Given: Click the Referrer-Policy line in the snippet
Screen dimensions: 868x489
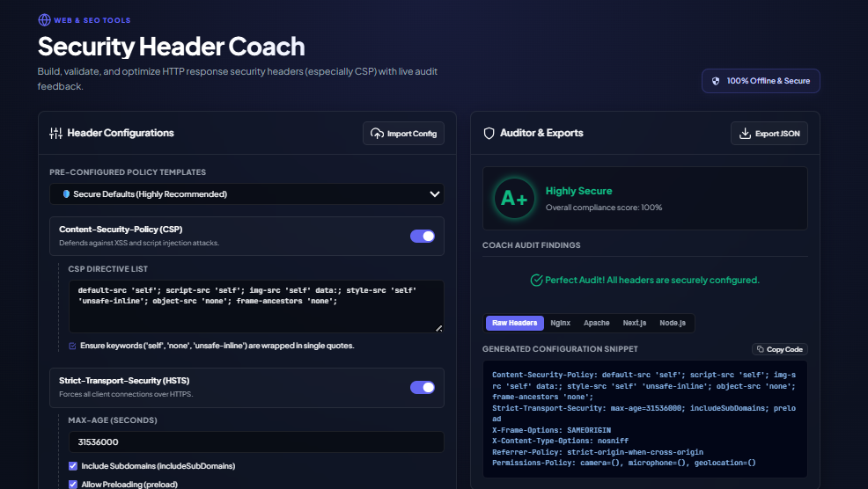Looking at the screenshot, I should tap(598, 452).
